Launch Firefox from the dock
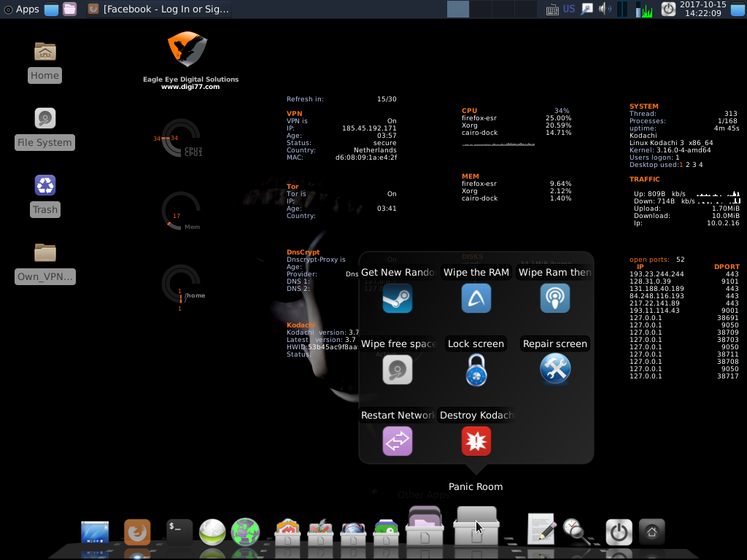 click(x=137, y=532)
